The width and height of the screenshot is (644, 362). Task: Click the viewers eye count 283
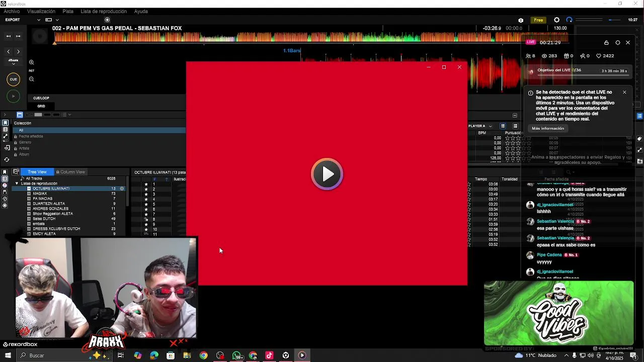coord(549,56)
